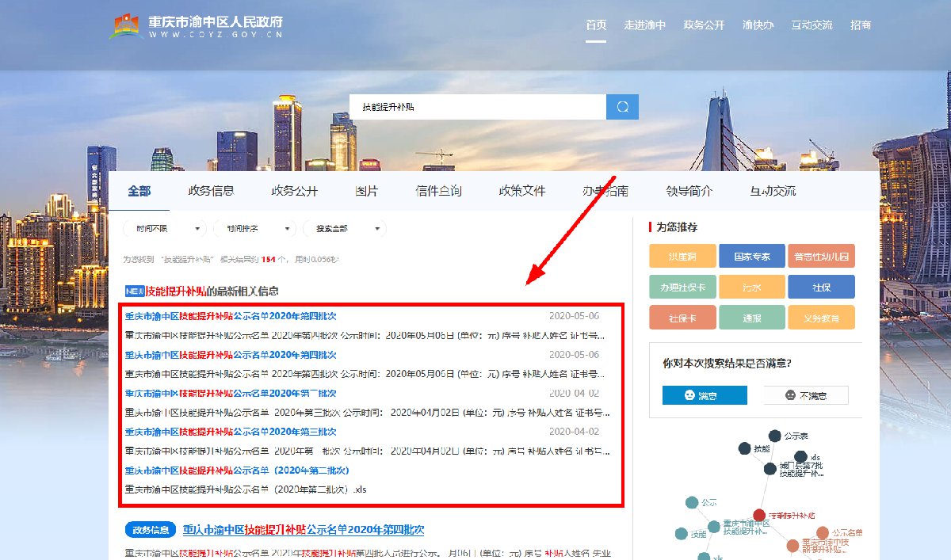
Task: Click the red node in keyword graph
Action: [x=758, y=516]
